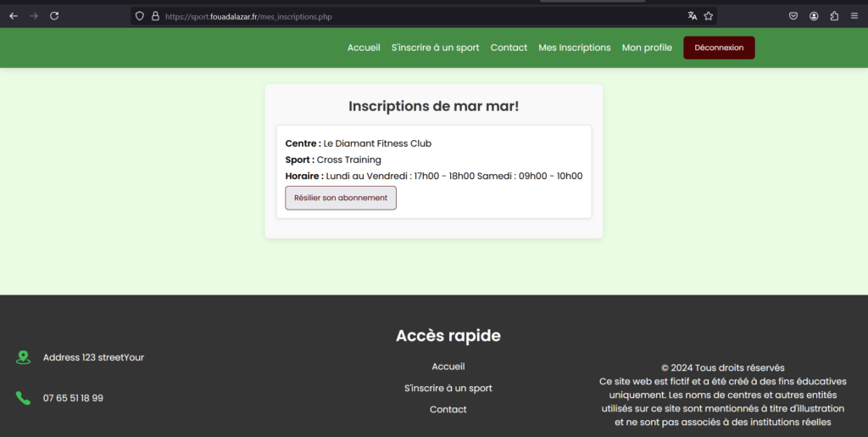
Task: Open the extensions puzzle icon
Action: pyautogui.click(x=834, y=16)
